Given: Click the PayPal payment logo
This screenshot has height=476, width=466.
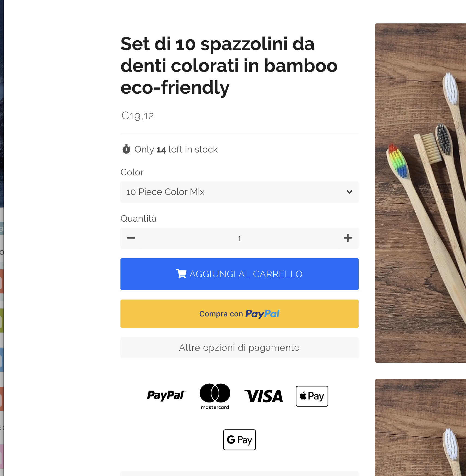Looking at the screenshot, I should [x=166, y=395].
